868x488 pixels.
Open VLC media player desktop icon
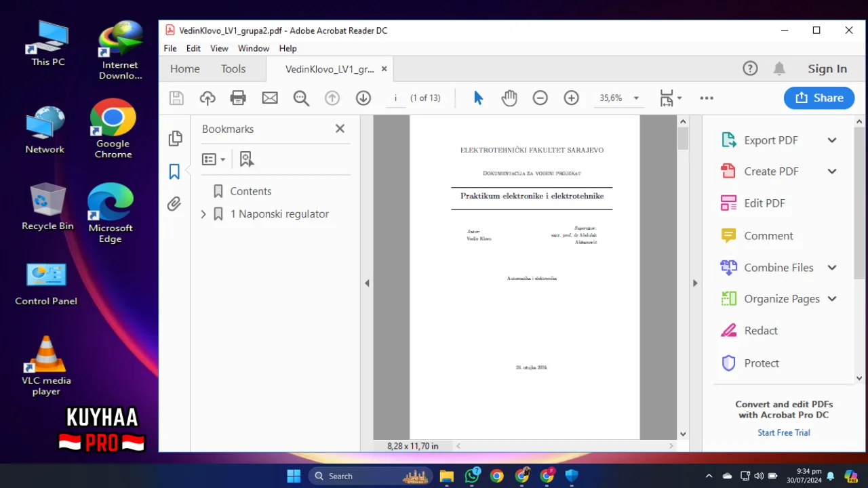(46, 366)
